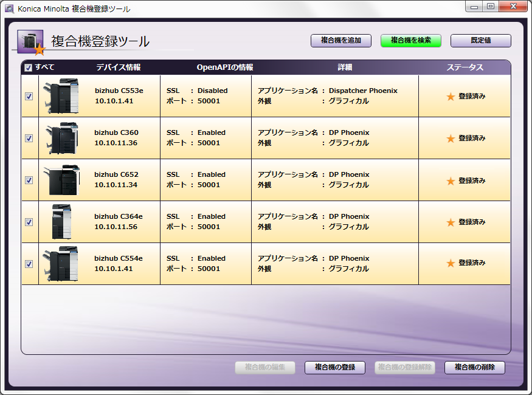Uncheck the bizhub C553e row checkbox
The height and width of the screenshot is (395, 532).
29,96
